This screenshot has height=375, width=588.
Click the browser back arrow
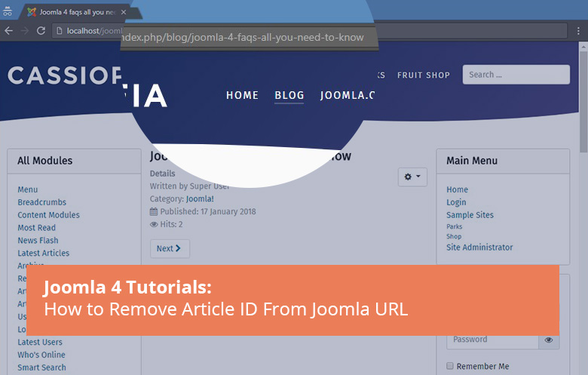pyautogui.click(x=8, y=31)
